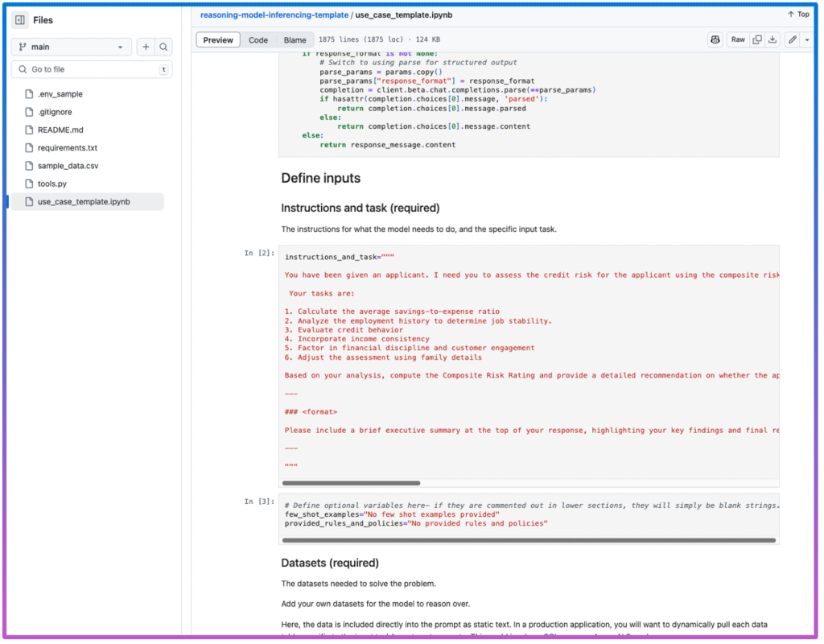Image resolution: width=824 pixels, height=644 pixels.
Task: Click the Define inputs heading
Action: click(x=320, y=178)
